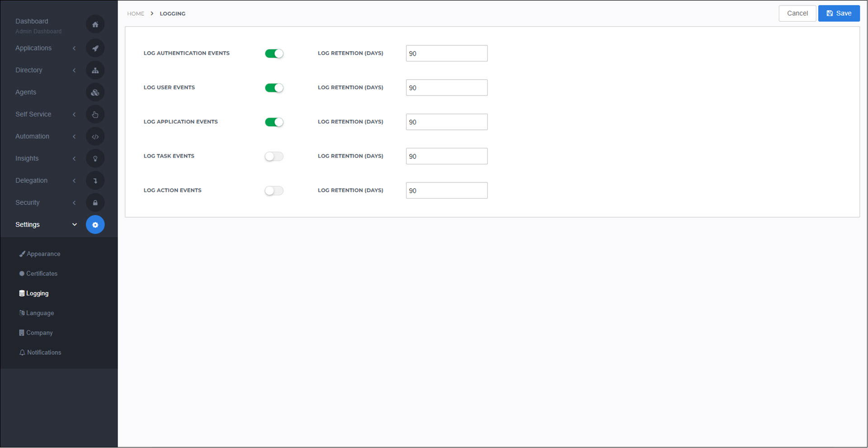Expand the Directory menu chevron
Image resolution: width=868 pixels, height=448 pixels.
pyautogui.click(x=74, y=70)
